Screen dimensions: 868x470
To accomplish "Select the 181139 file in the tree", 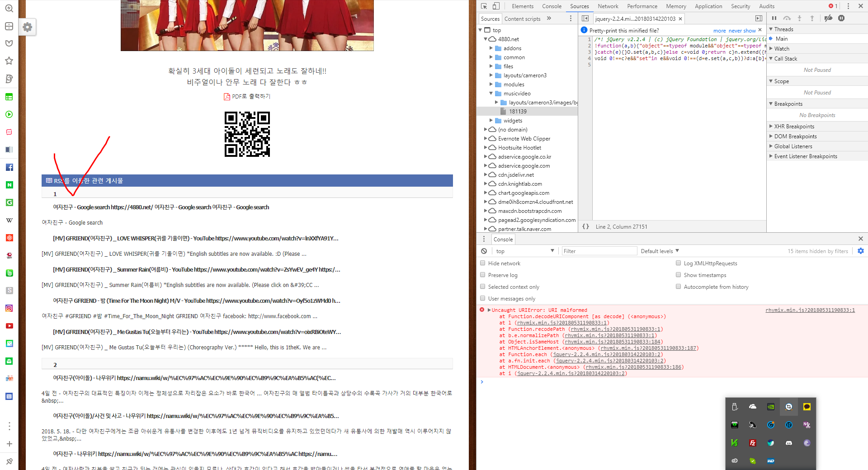I will [x=518, y=111].
